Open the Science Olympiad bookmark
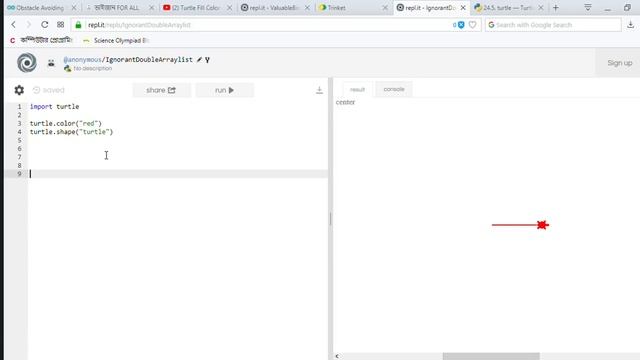Image resolution: width=640 pixels, height=360 pixels. (x=116, y=40)
